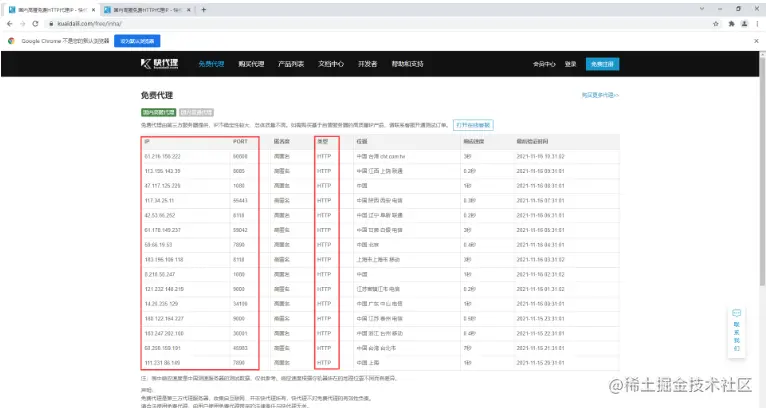Click port value 55443
766x408 pixels.
240,200
